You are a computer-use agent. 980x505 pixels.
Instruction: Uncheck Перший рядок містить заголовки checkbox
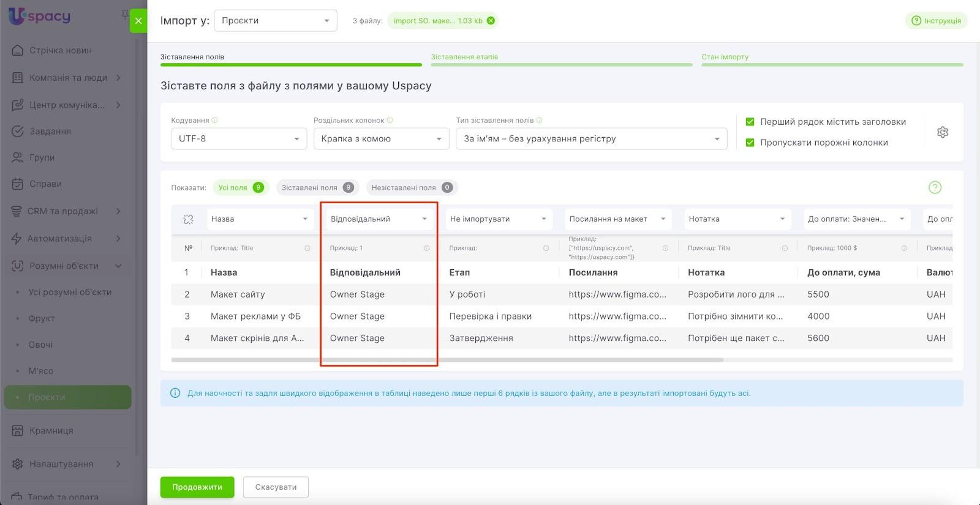(x=750, y=122)
